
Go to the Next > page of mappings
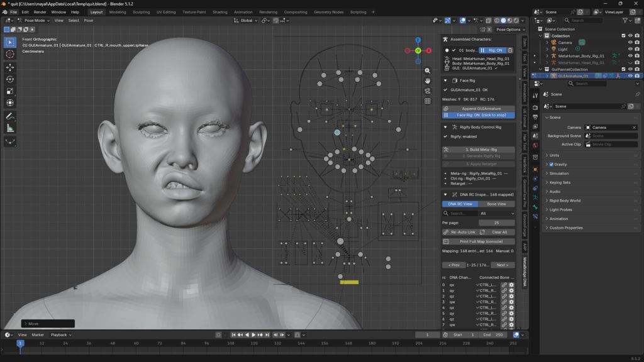(x=502, y=265)
